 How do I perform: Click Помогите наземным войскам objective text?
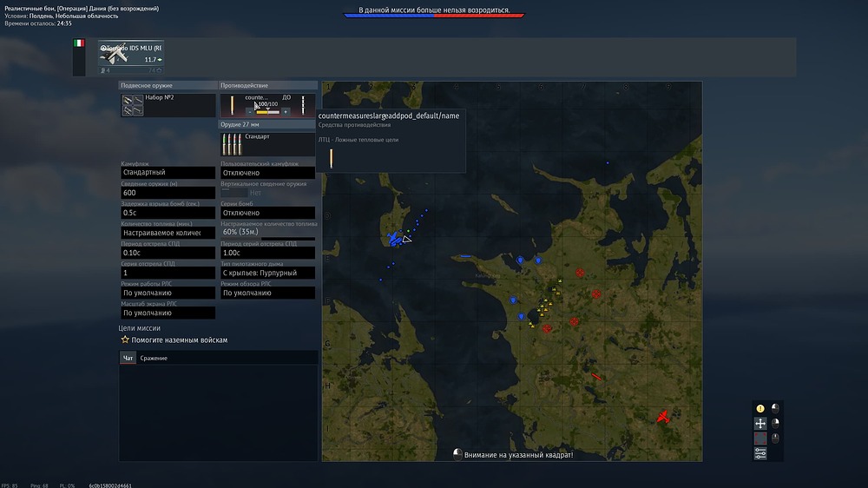(x=180, y=340)
